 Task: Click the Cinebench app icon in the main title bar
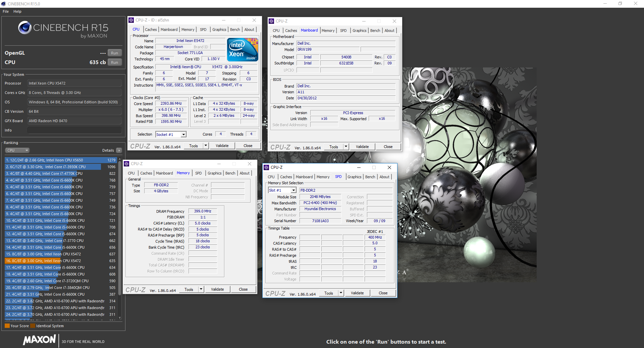tap(4, 4)
